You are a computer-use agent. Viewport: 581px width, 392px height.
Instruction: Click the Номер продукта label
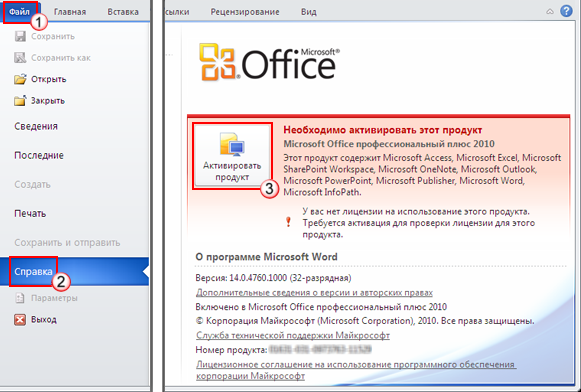coord(231,350)
